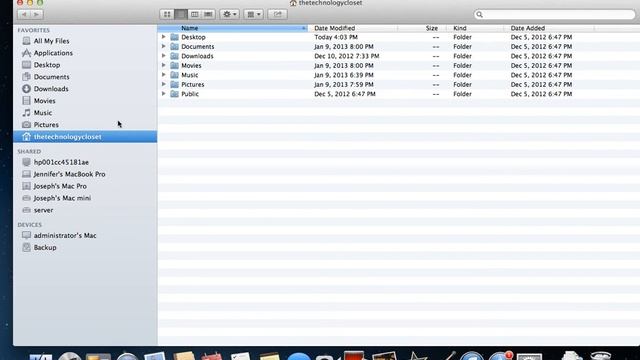640x360 pixels.
Task: Expand the Music folder disclosure triangle
Action: click(164, 75)
